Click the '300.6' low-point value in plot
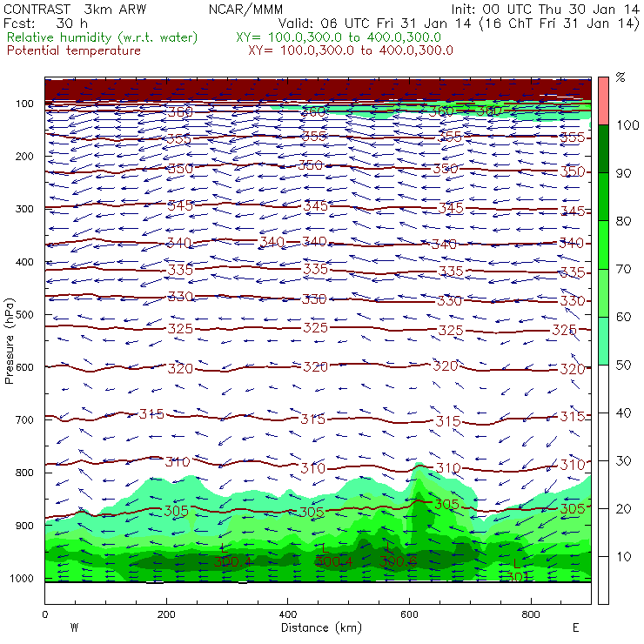This screenshot has width=644, height=644. pyautogui.click(x=398, y=561)
